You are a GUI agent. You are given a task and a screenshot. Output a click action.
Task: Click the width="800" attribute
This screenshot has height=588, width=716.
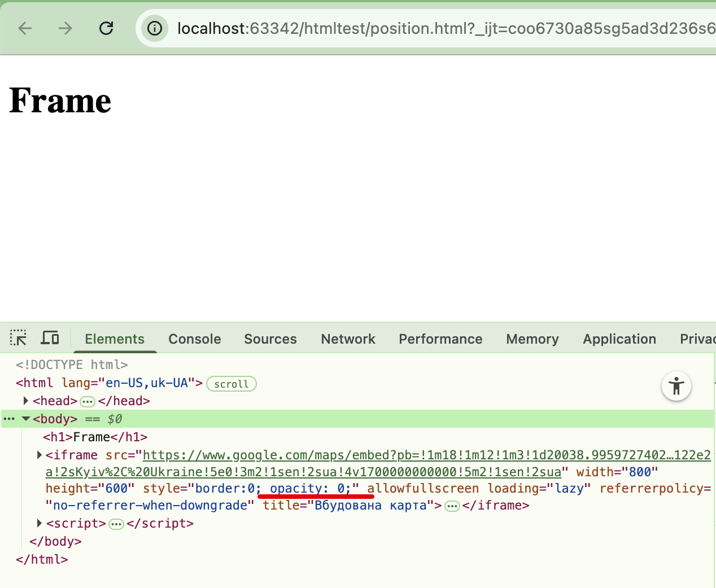coord(617,472)
